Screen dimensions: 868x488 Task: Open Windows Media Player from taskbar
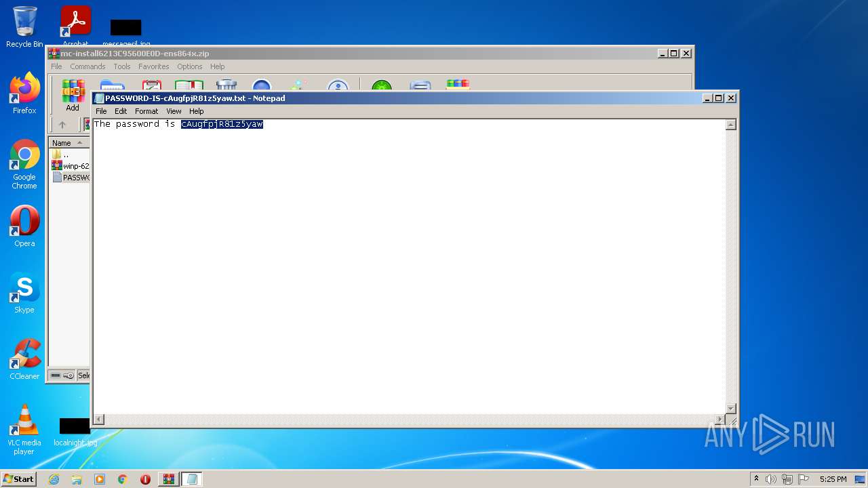[100, 479]
